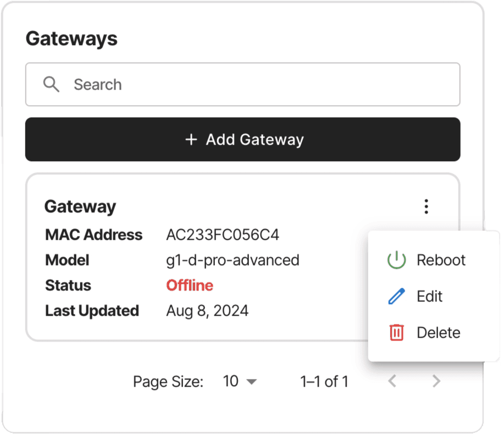Select the page size value 10
Screen dimensions: 504x434
[x=230, y=381]
